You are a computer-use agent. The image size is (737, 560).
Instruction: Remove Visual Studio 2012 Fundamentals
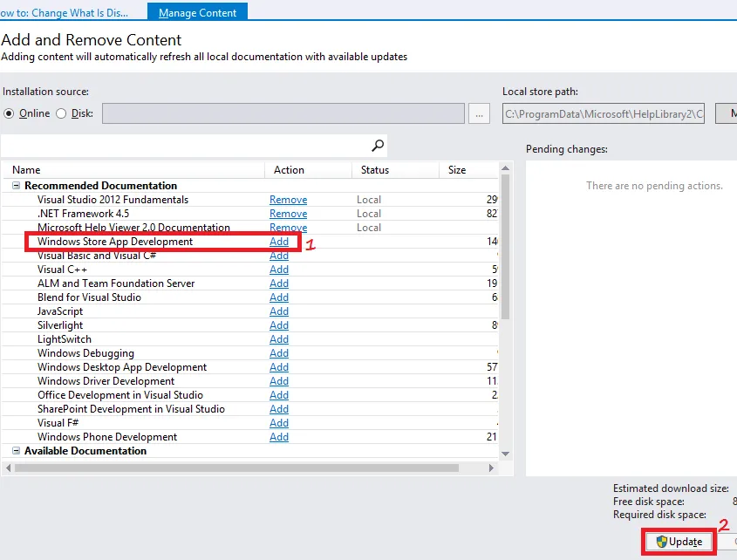(288, 200)
